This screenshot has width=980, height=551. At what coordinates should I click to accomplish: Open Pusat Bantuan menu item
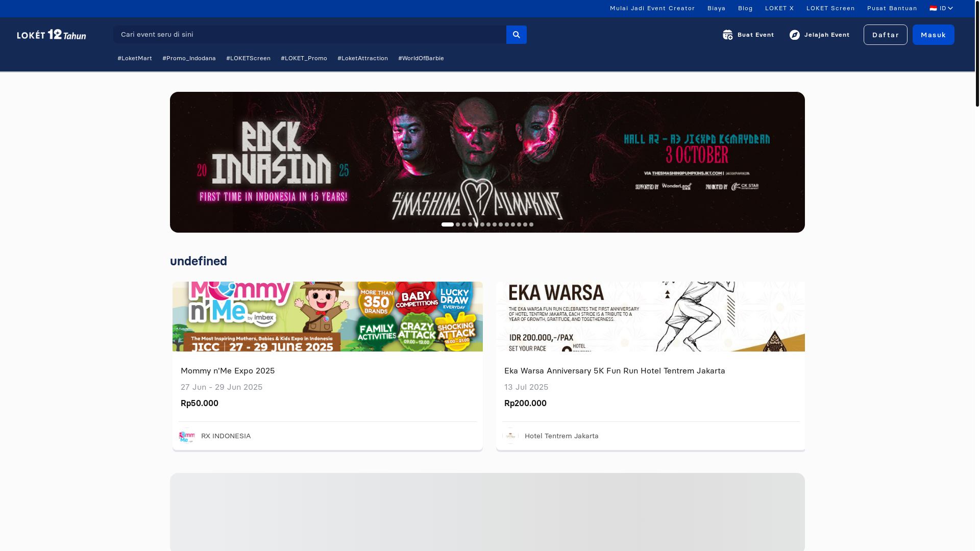pyautogui.click(x=892, y=8)
